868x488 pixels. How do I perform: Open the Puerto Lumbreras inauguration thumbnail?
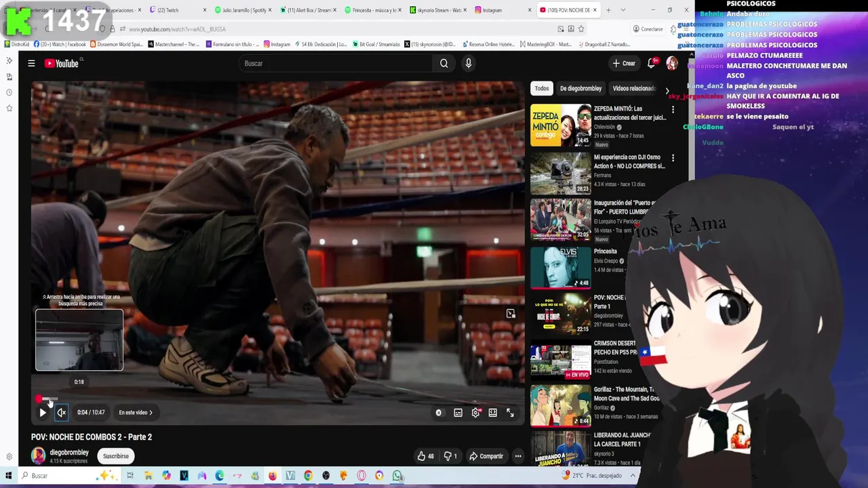coord(561,220)
